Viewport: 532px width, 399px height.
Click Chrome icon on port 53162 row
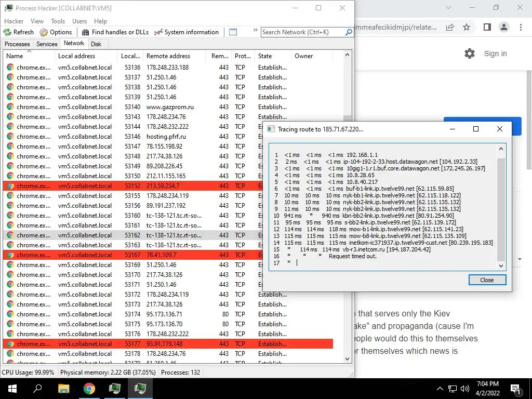pos(10,235)
